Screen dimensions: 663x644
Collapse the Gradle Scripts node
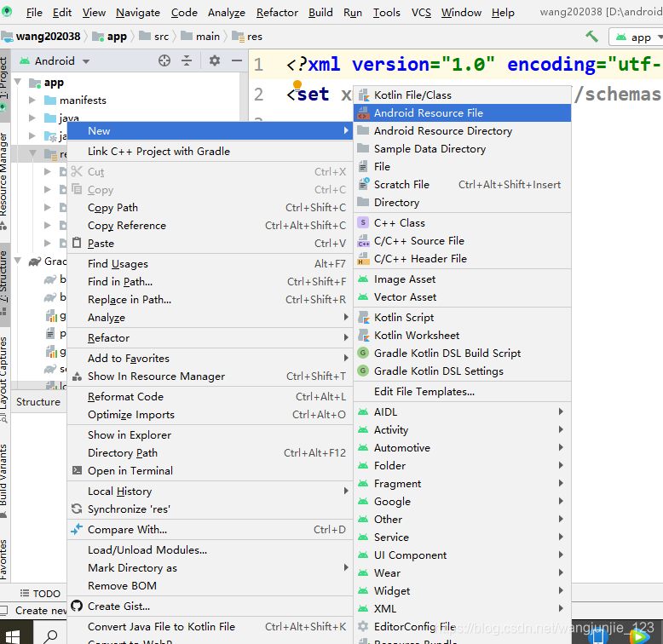(18, 262)
